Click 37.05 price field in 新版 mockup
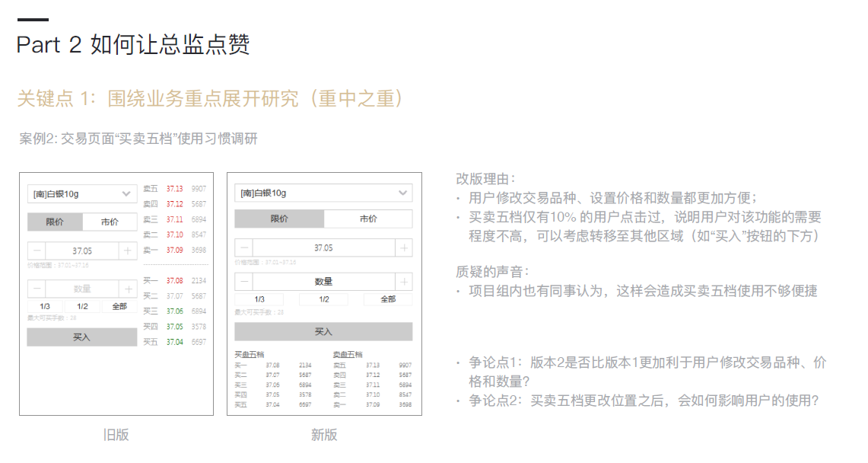Viewport: 868px width, 463px height. 323,247
